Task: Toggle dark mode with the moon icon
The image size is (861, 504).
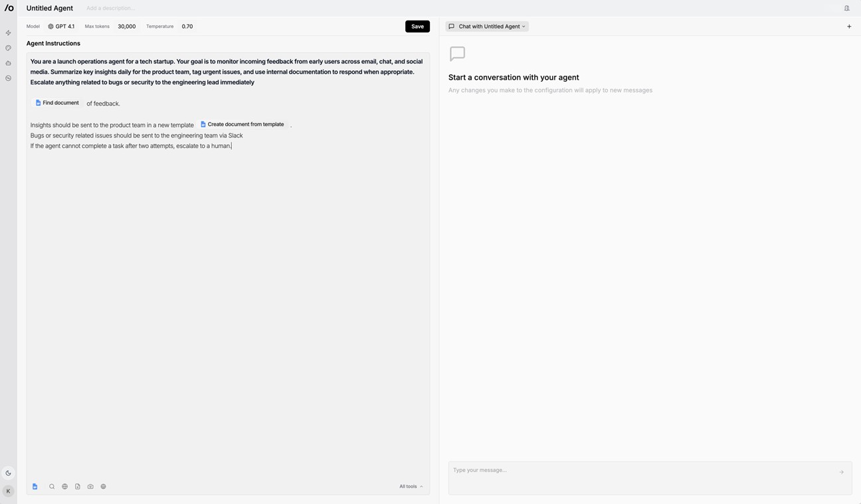Action: pyautogui.click(x=8, y=473)
